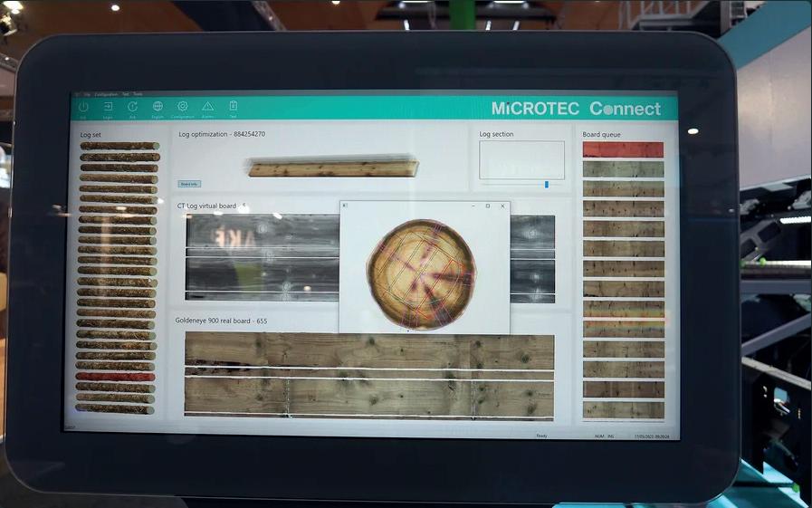This screenshot has height=508, width=812.
Task: Click the Goldeneye 900 real board - 655 label
Action: point(221,321)
